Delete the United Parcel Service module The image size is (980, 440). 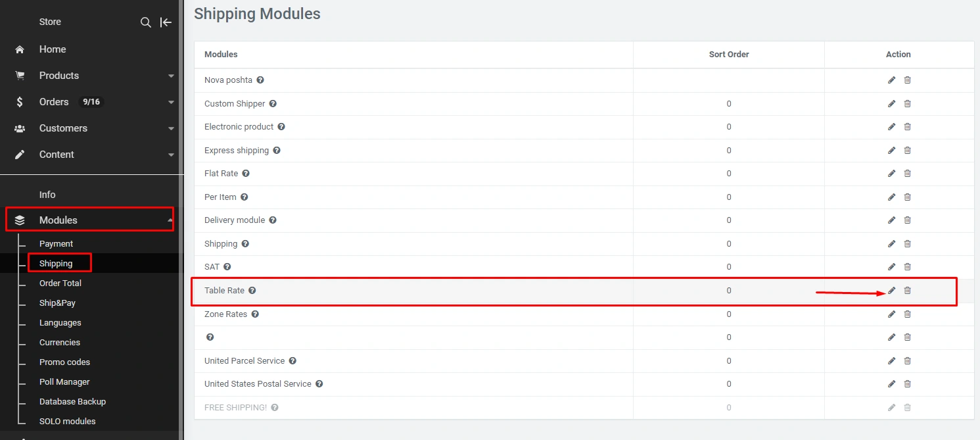pyautogui.click(x=908, y=361)
